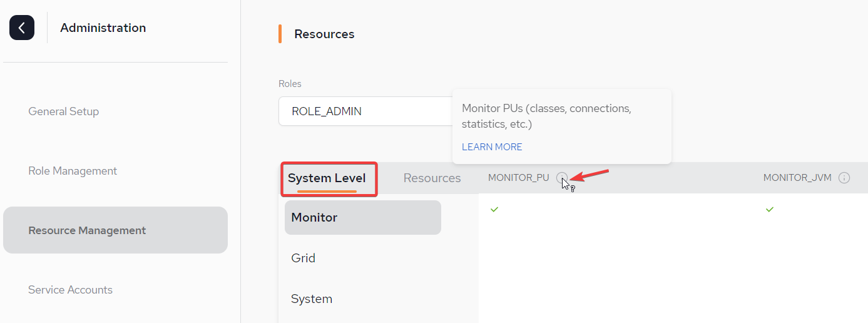This screenshot has width=868, height=323.
Task: Toggle the MONITOR_JVM green checkmark
Action: tap(770, 209)
